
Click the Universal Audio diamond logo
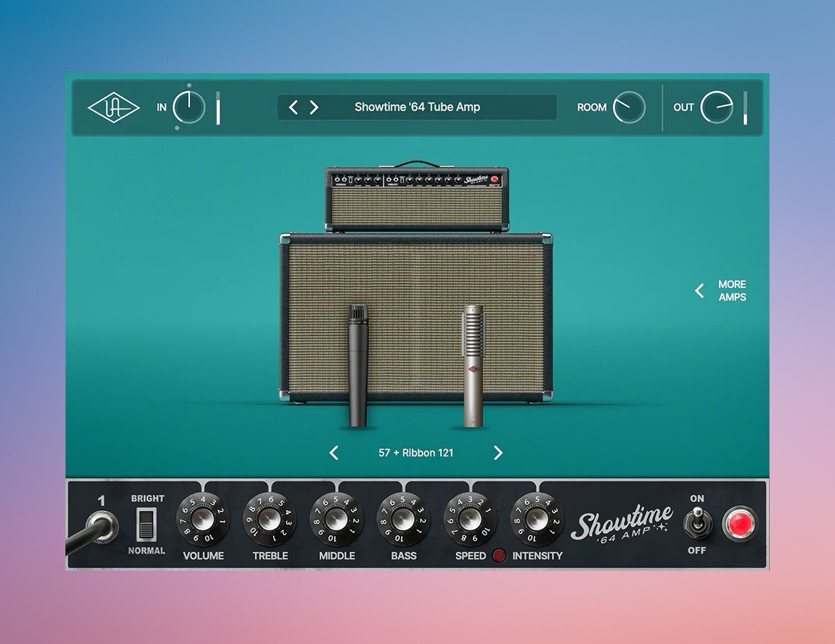coord(113,108)
